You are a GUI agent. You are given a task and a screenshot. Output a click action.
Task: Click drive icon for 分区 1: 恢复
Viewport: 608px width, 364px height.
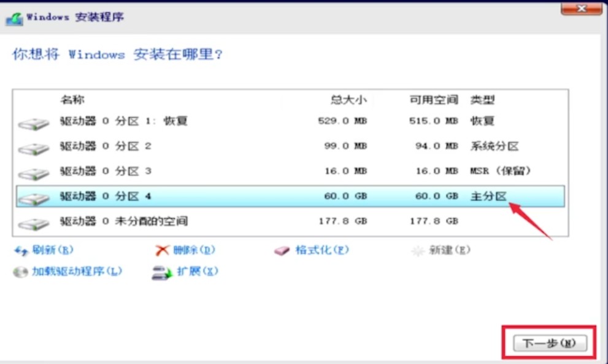pos(34,124)
